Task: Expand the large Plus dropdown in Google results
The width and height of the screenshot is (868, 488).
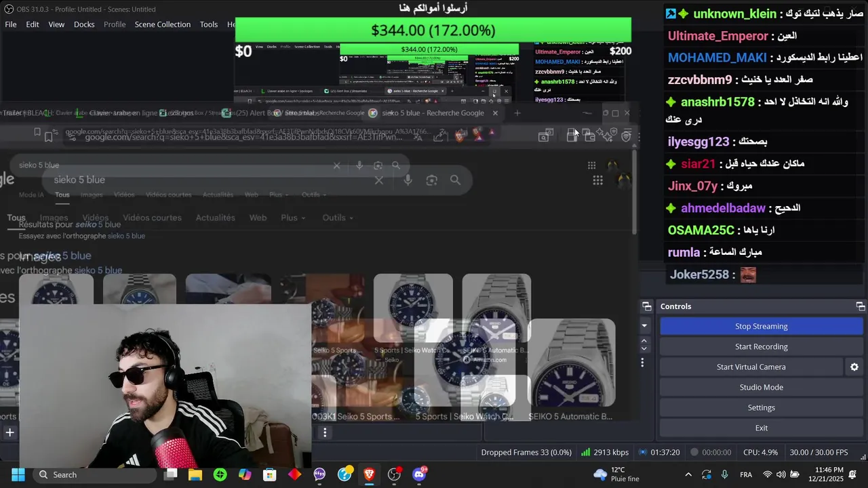Action: coord(293,218)
